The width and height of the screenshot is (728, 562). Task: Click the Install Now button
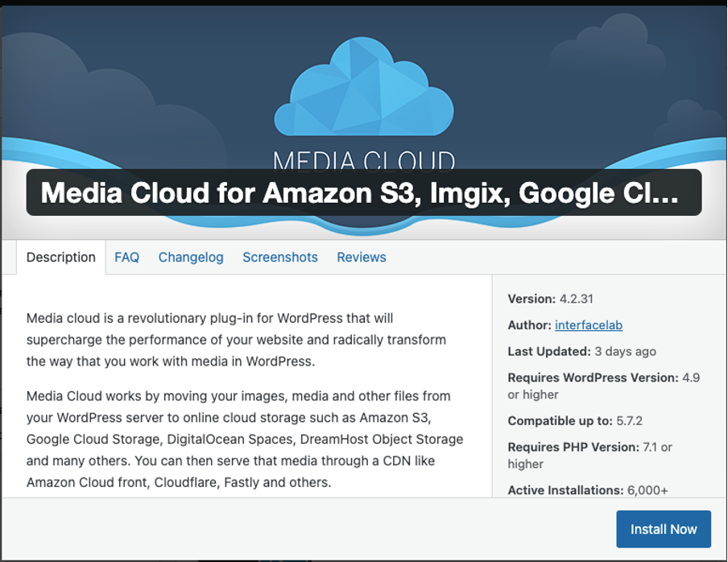tap(663, 529)
